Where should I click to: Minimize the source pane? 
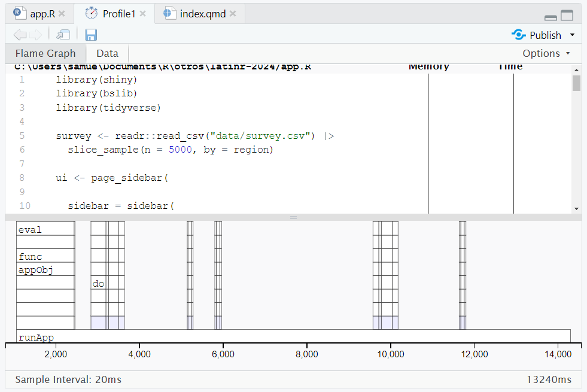(550, 17)
